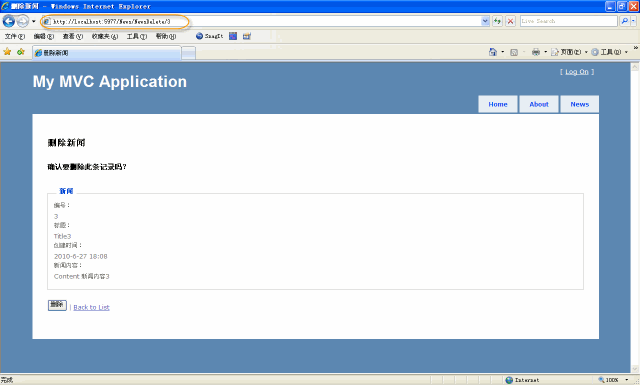Image resolution: width=640 pixels, height=385 pixels.
Task: Click the 2010-6-27 18:08 timestamp
Action: click(x=80, y=256)
